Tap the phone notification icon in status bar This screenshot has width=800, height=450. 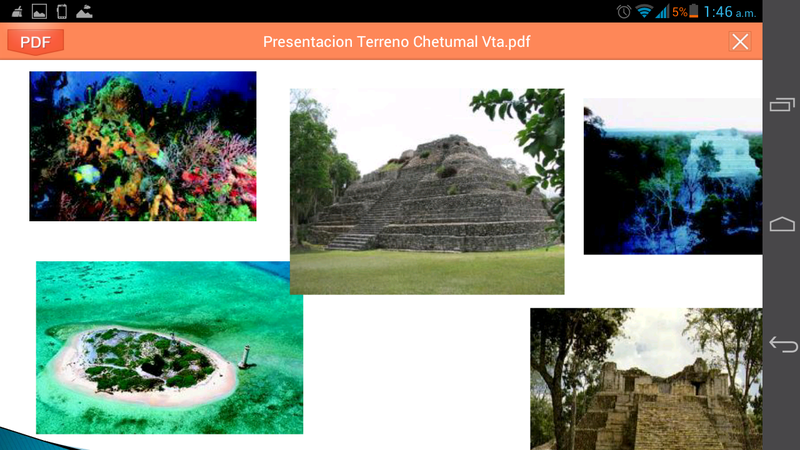[x=62, y=11]
